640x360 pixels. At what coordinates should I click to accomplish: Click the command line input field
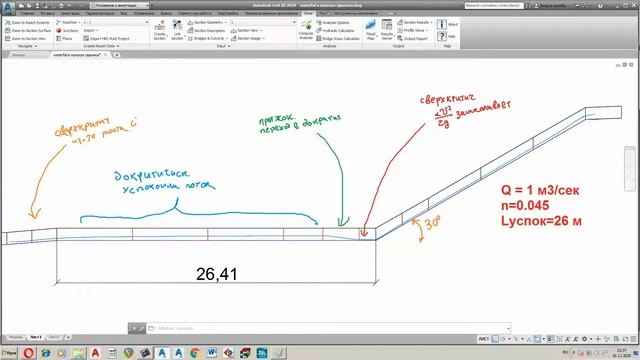(x=329, y=328)
